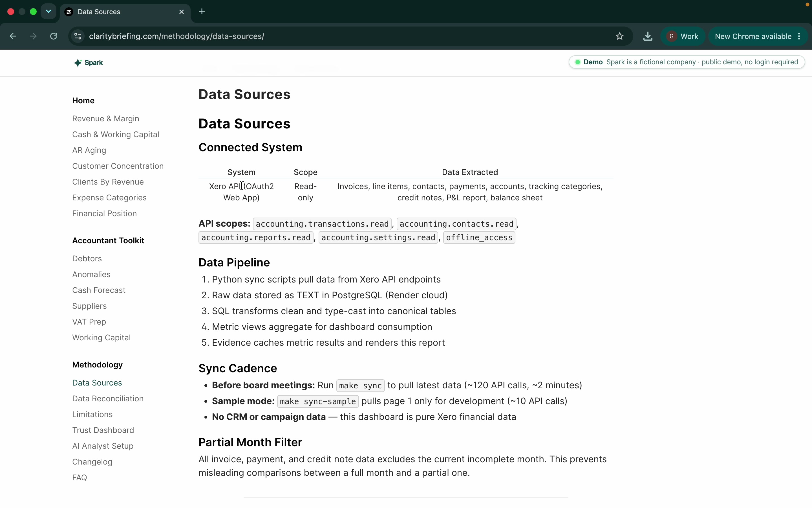
Task: Open the downloads icon
Action: coord(648,36)
